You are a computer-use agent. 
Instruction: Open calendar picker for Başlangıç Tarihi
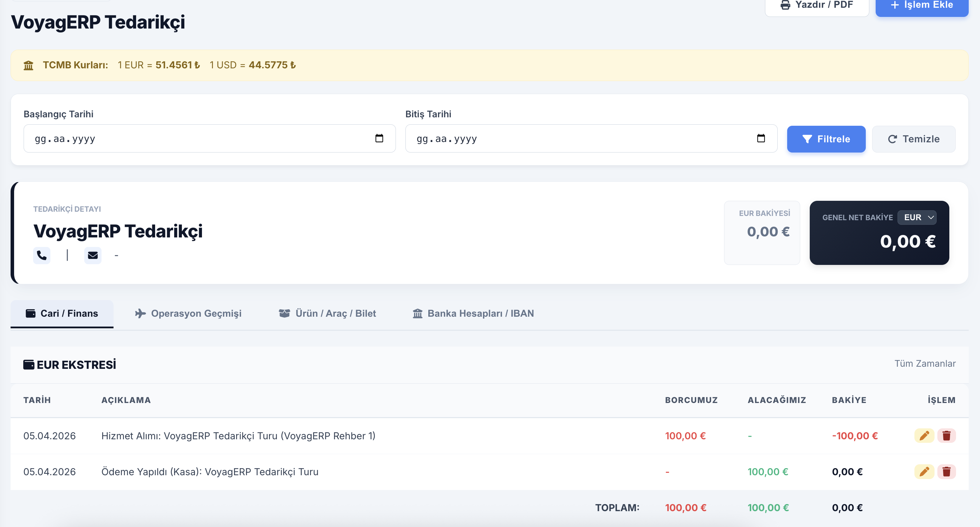tap(379, 138)
